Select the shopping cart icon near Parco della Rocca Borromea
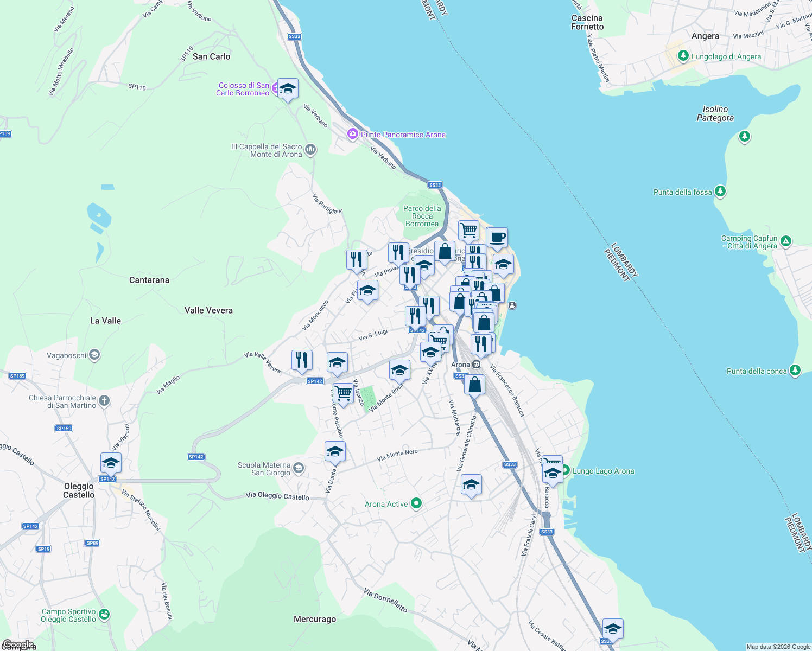812x651 pixels. tap(468, 229)
